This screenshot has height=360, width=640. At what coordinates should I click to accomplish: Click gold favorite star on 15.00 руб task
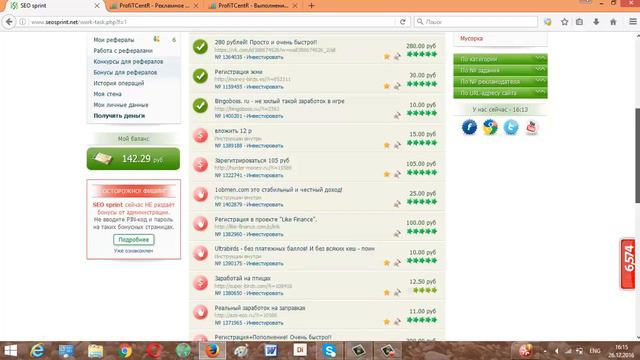click(x=387, y=145)
